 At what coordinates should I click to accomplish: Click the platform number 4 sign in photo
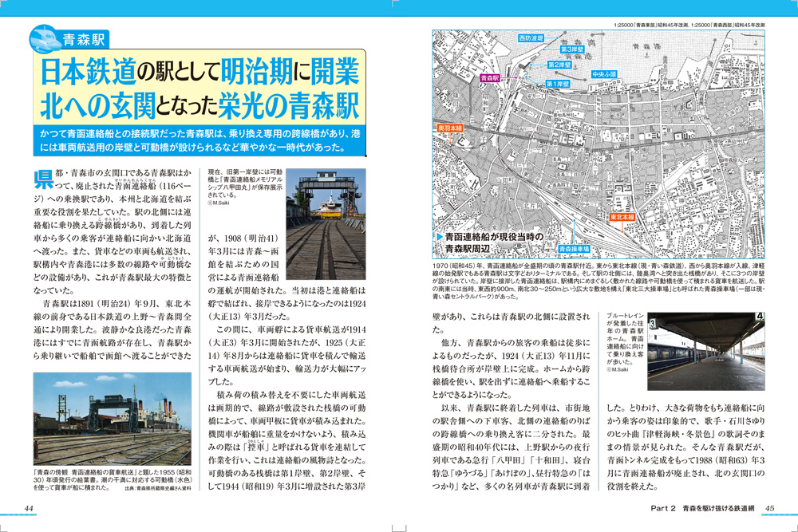760,317
